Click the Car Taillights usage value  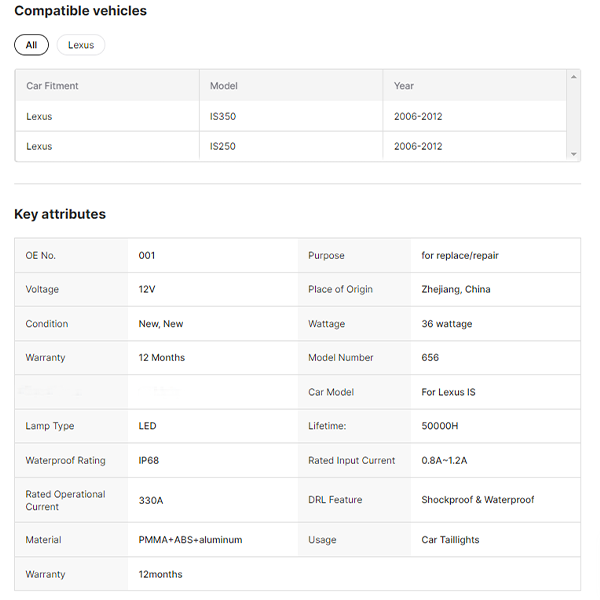point(450,540)
